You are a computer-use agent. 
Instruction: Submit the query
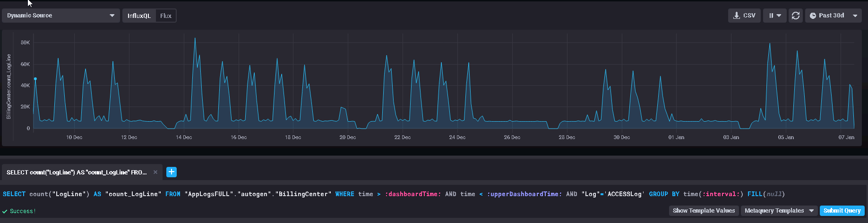click(842, 211)
